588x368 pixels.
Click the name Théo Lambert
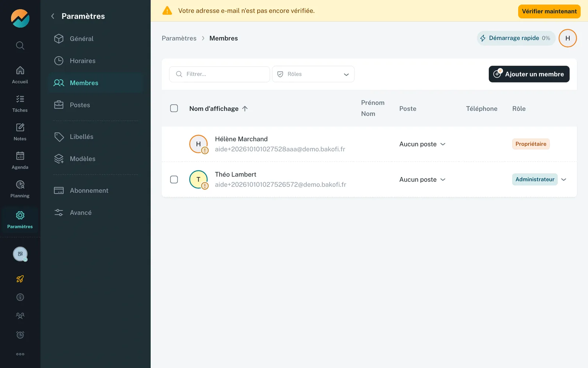click(236, 174)
